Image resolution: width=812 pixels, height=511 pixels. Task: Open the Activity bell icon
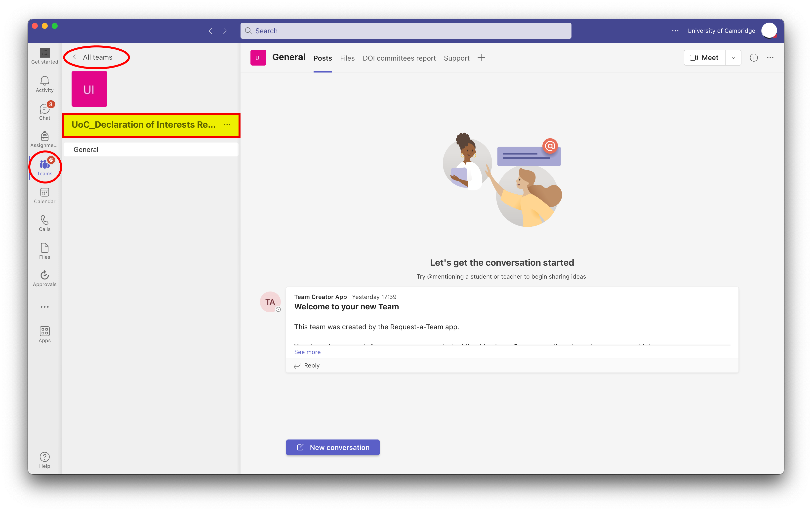(44, 84)
